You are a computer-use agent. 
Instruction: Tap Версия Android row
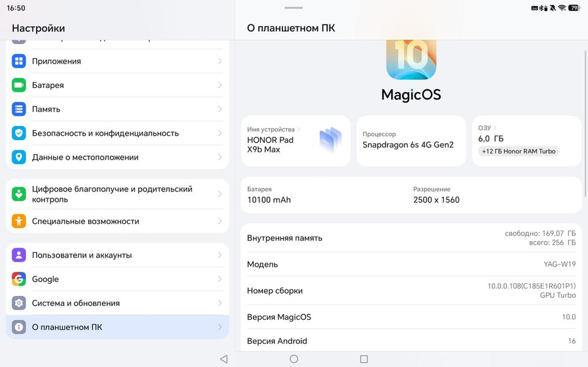[411, 341]
